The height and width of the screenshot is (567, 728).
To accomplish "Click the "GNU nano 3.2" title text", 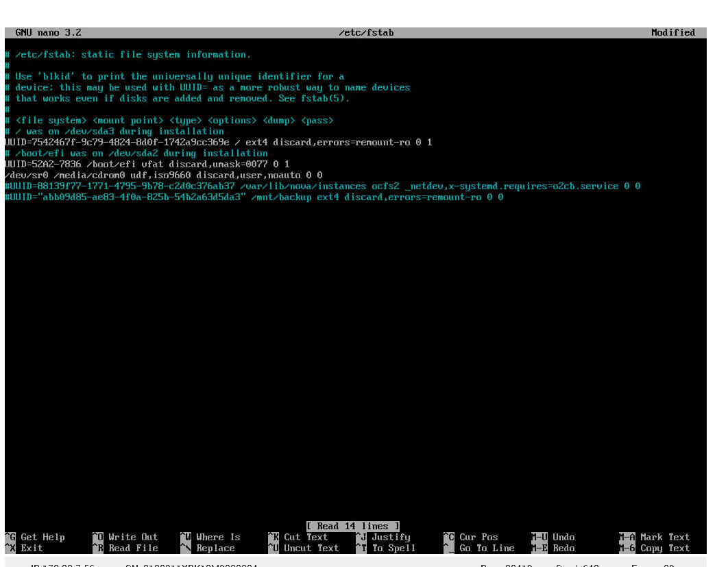I will pyautogui.click(x=48, y=32).
